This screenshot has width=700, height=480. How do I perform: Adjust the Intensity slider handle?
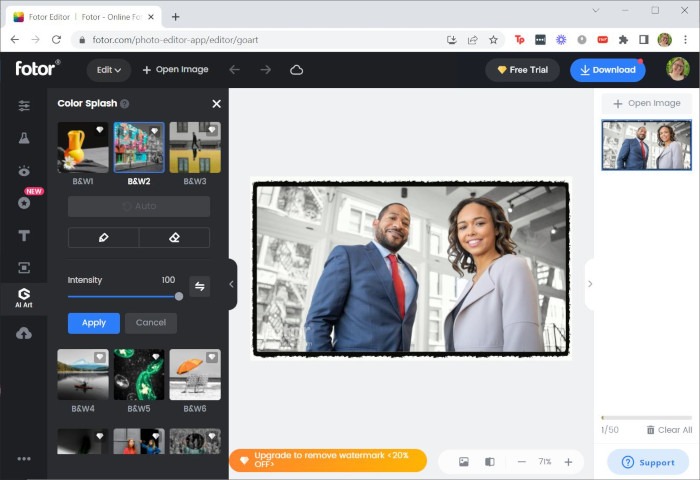pyautogui.click(x=179, y=296)
